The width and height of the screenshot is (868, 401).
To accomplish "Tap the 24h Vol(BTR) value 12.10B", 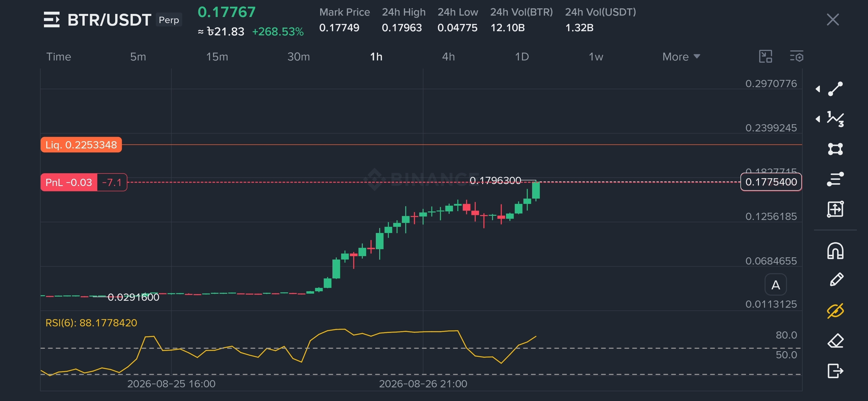I will (507, 28).
